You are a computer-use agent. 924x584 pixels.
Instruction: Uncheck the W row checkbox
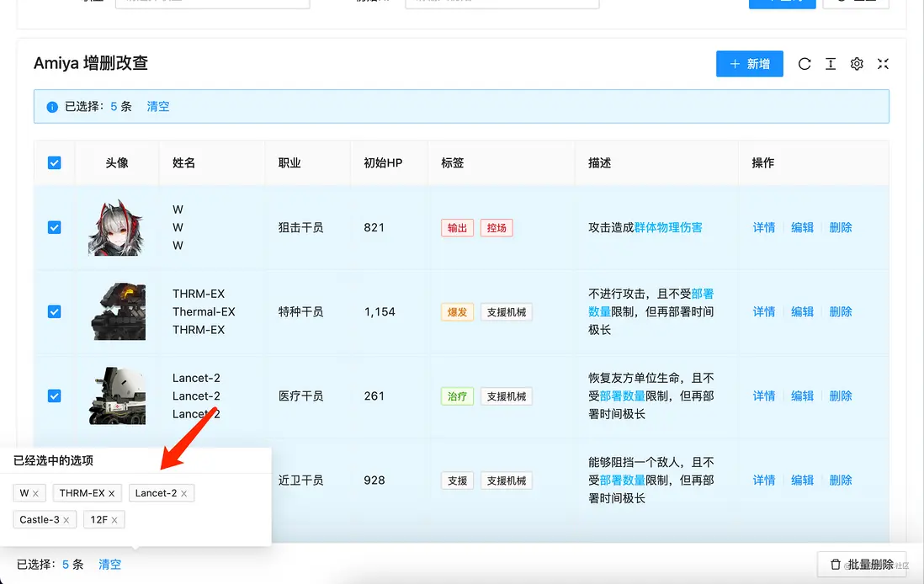tap(54, 227)
